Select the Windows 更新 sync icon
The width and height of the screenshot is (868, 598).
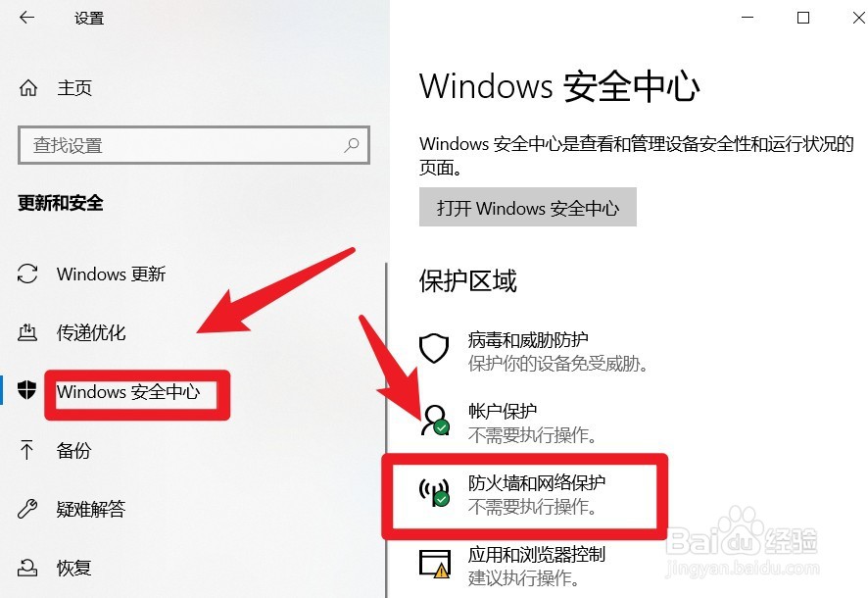(x=27, y=274)
